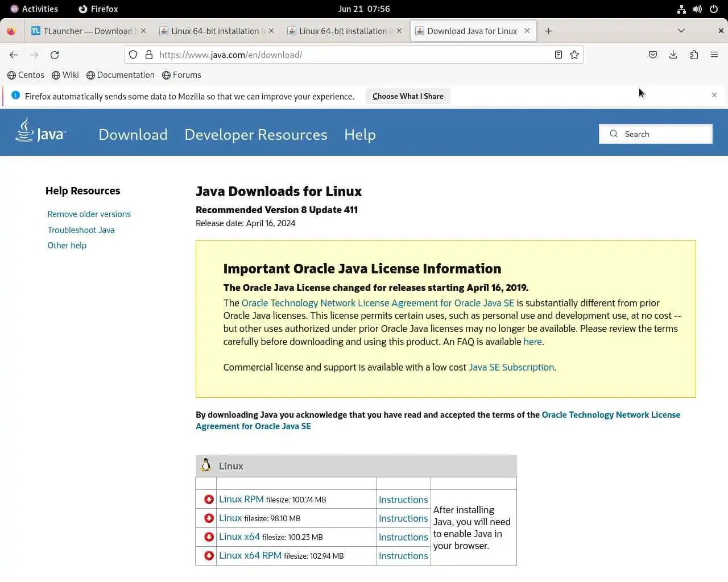The image size is (728, 582).
Task: Click the Java site Search field
Action: [x=655, y=134]
